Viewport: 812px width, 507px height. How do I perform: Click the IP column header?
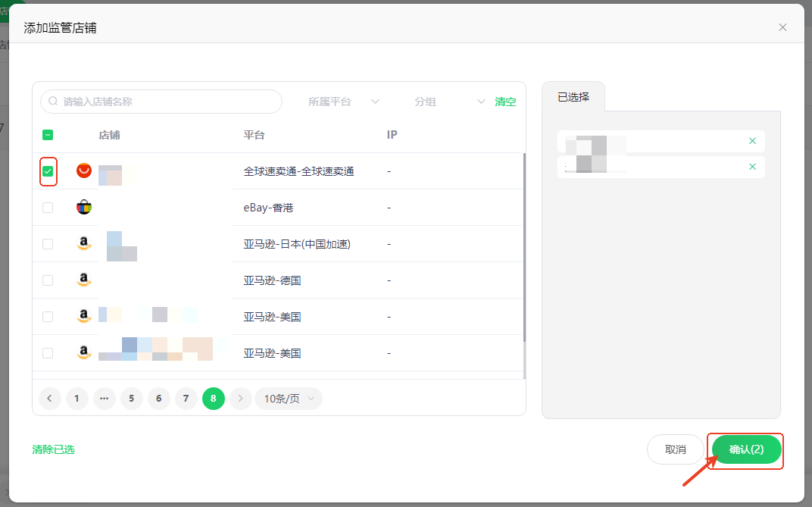[x=392, y=135]
